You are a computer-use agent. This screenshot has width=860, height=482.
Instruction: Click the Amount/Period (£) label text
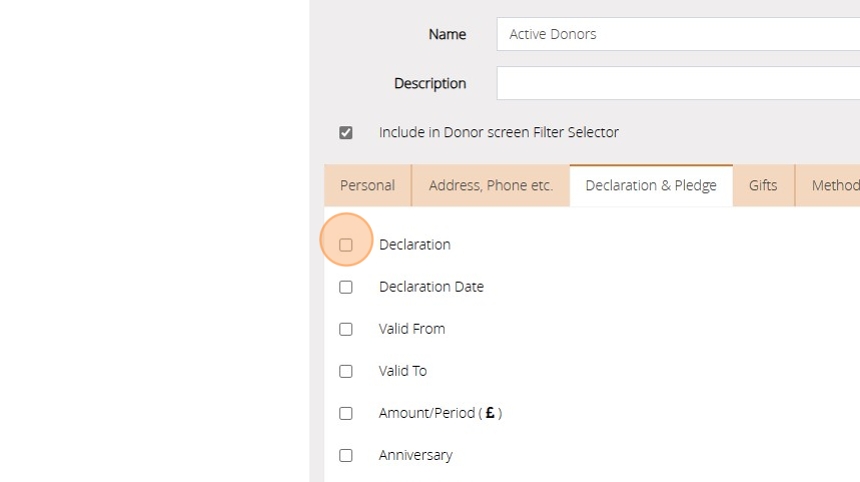[x=440, y=413]
